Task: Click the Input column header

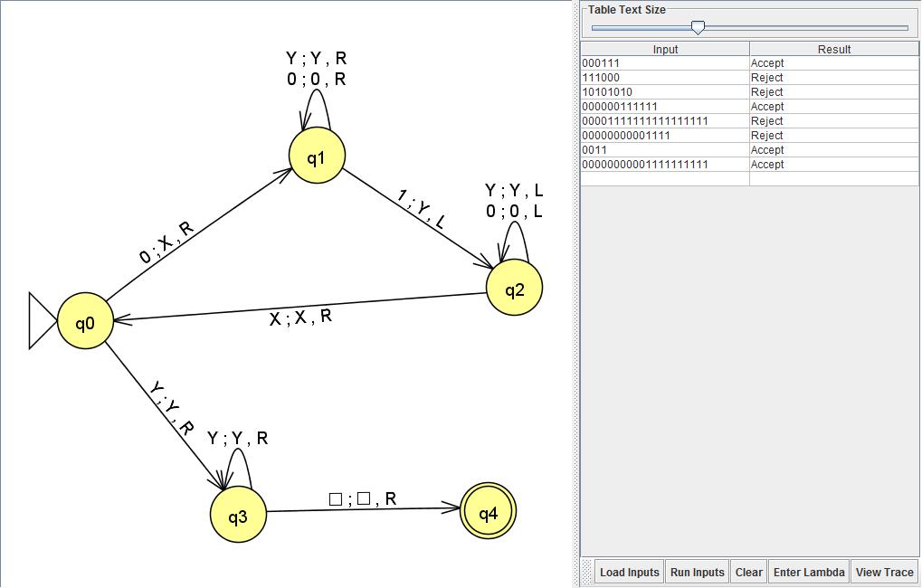Action: click(x=665, y=49)
